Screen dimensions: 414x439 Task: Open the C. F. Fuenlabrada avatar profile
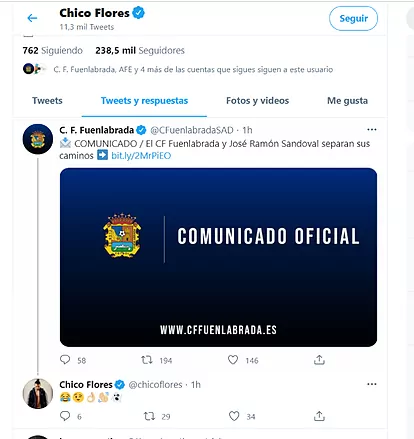pyautogui.click(x=38, y=139)
